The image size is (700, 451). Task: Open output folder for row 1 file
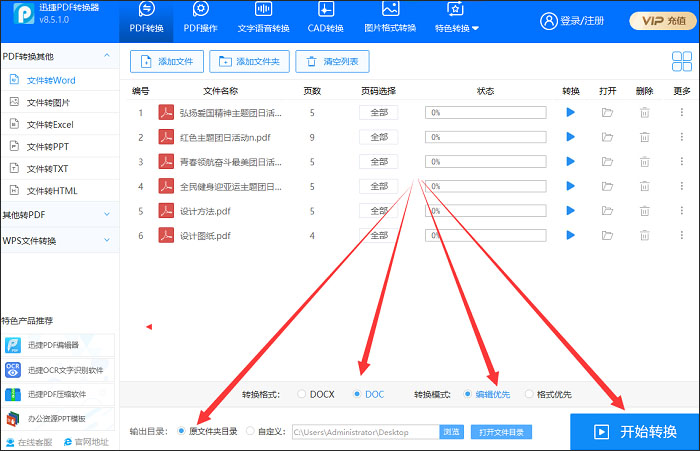pos(607,113)
